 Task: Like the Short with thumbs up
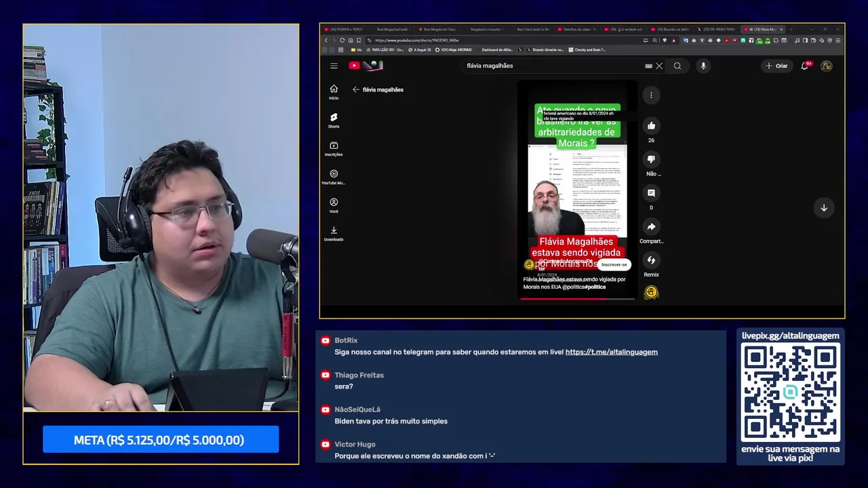[x=651, y=125]
